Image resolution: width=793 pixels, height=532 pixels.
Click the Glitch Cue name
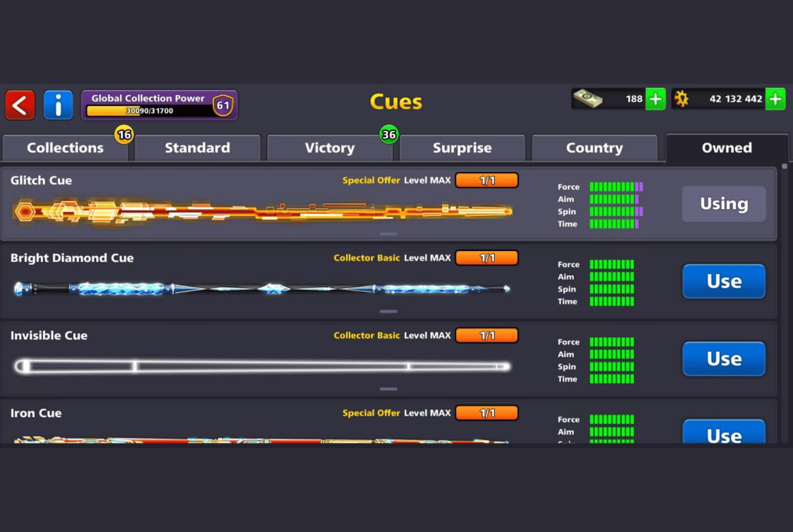pyautogui.click(x=41, y=181)
